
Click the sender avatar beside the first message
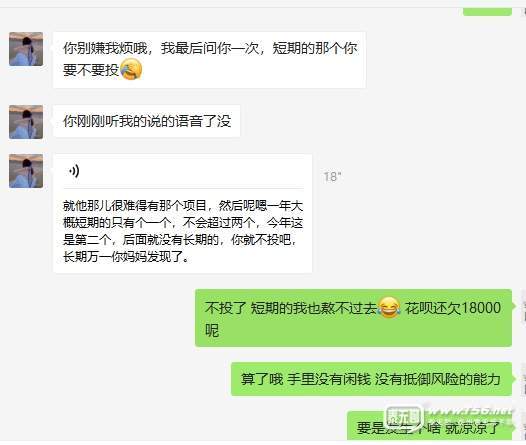(x=26, y=49)
